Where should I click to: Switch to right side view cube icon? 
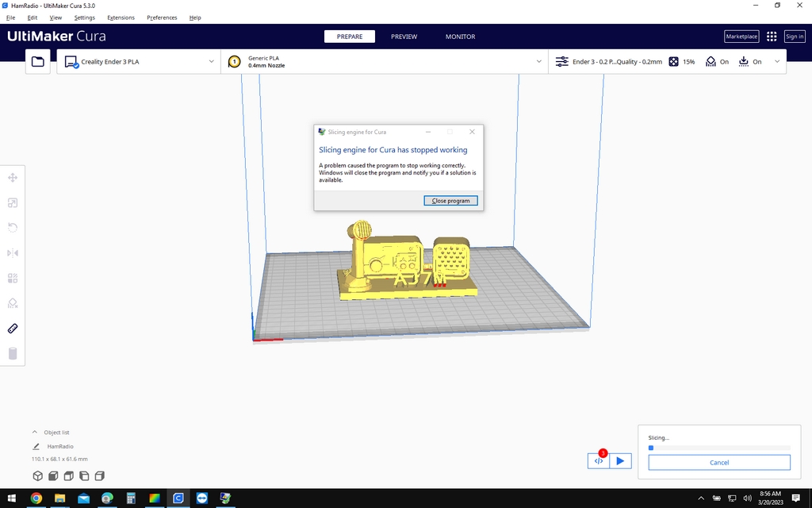pyautogui.click(x=100, y=476)
